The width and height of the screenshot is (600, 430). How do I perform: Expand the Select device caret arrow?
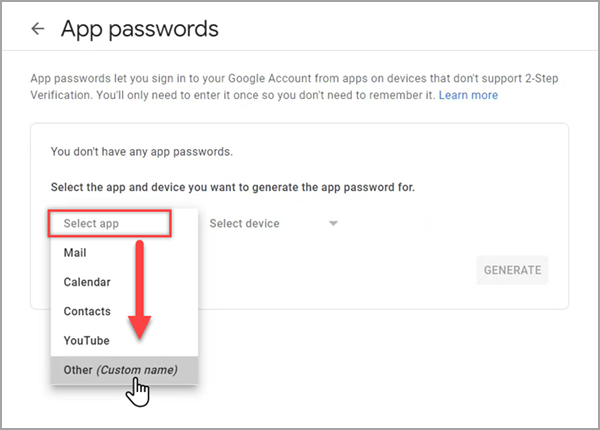pos(333,223)
